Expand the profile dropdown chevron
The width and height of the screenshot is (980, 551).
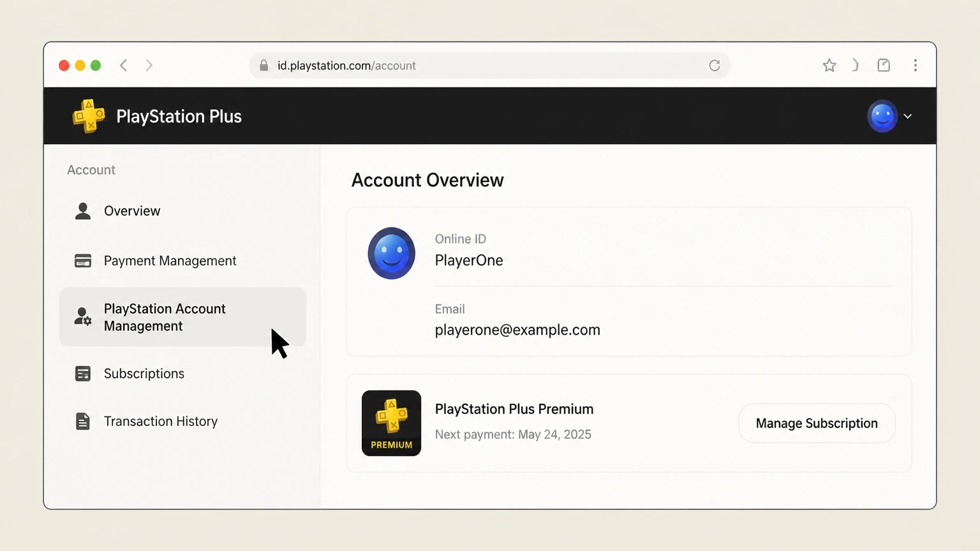(908, 116)
